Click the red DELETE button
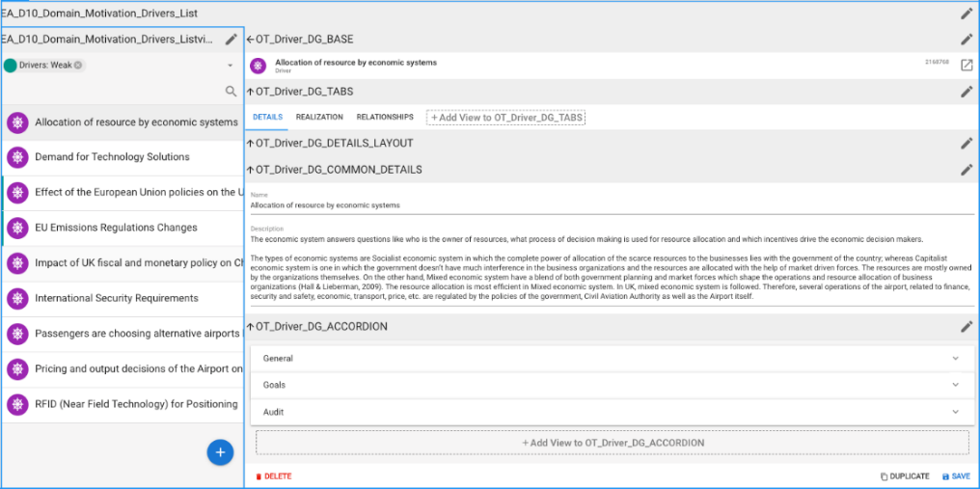Screen dimensions: 980x489 point(274,476)
